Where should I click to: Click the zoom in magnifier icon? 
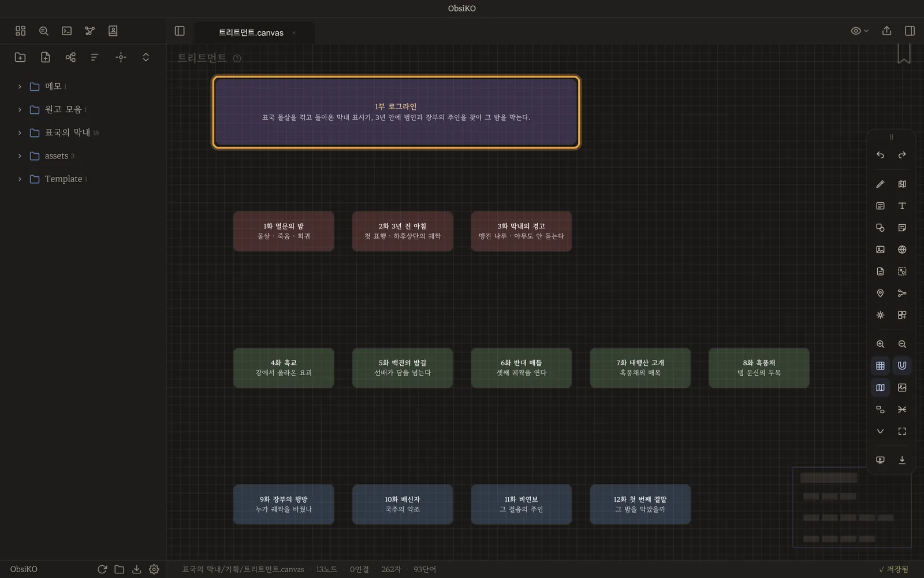[x=880, y=344]
